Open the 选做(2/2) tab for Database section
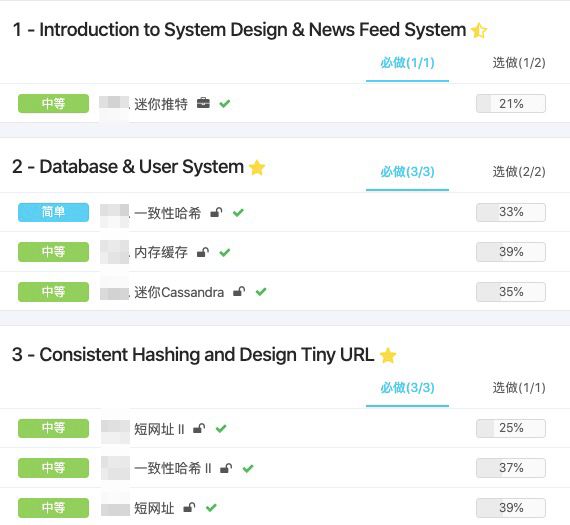This screenshot has width=570, height=525. tap(519, 172)
